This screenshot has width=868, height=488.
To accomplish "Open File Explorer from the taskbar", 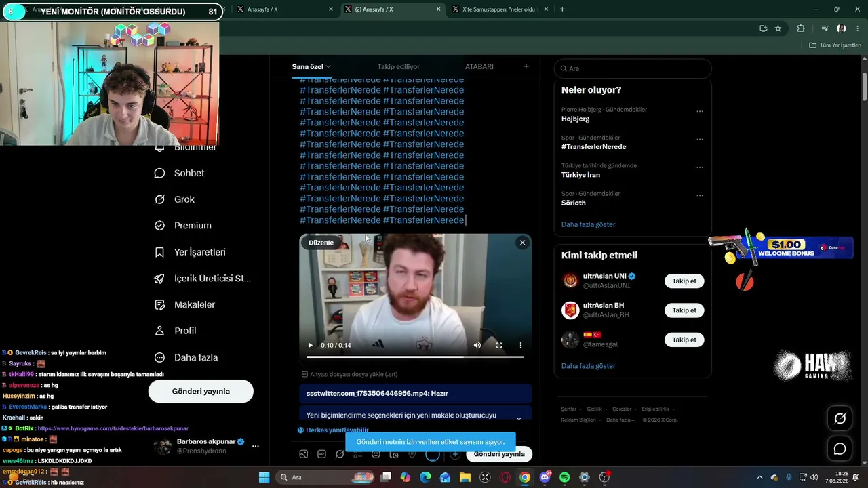I will point(465,477).
